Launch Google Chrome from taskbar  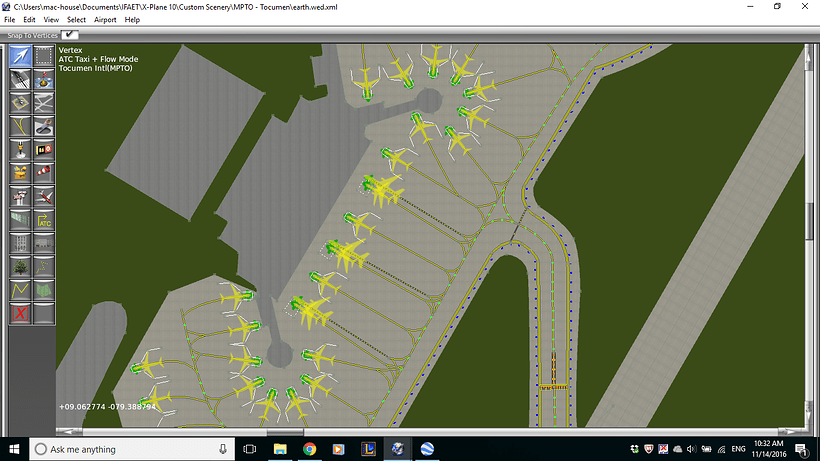[x=310, y=449]
